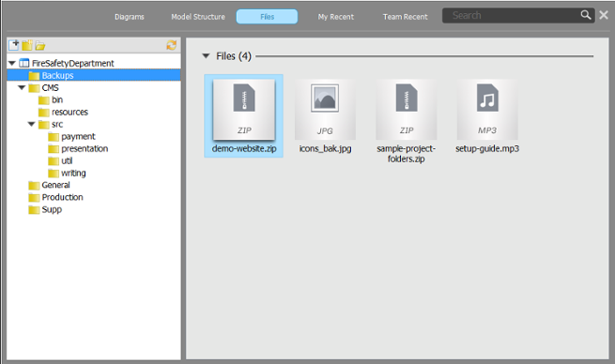Switch to the Diagrams tab

pyautogui.click(x=130, y=17)
